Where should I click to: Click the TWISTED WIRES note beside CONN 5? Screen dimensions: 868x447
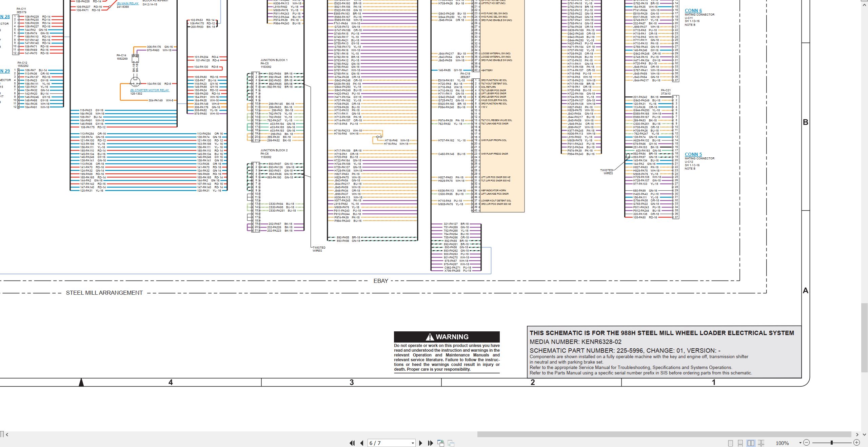tap(607, 172)
